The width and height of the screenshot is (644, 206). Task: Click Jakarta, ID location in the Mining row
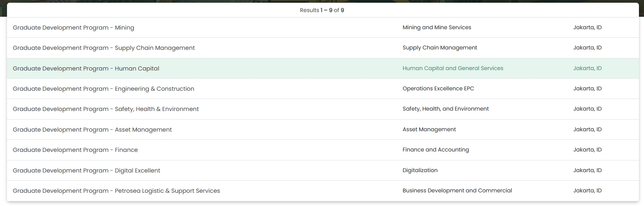coord(587,27)
